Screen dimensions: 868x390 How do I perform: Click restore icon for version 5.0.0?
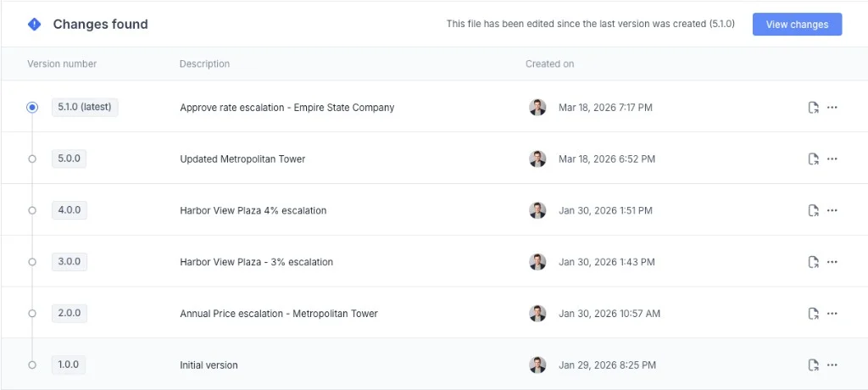coord(813,159)
